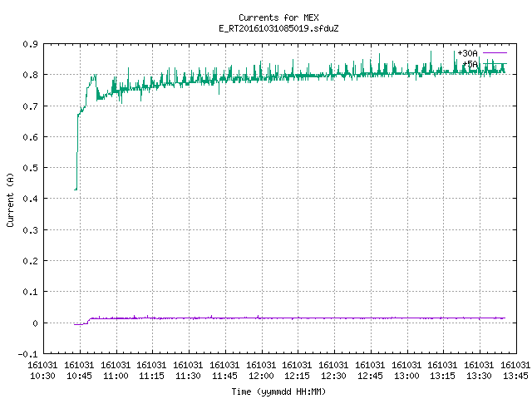Click the 'Current (A)' y-axis label

[x=10, y=199]
